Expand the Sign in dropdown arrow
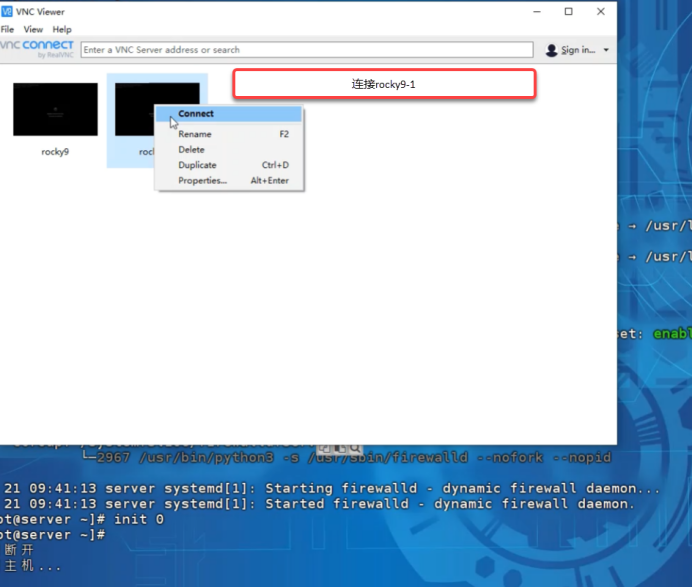Screen dimensions: 692x588 click(x=606, y=50)
